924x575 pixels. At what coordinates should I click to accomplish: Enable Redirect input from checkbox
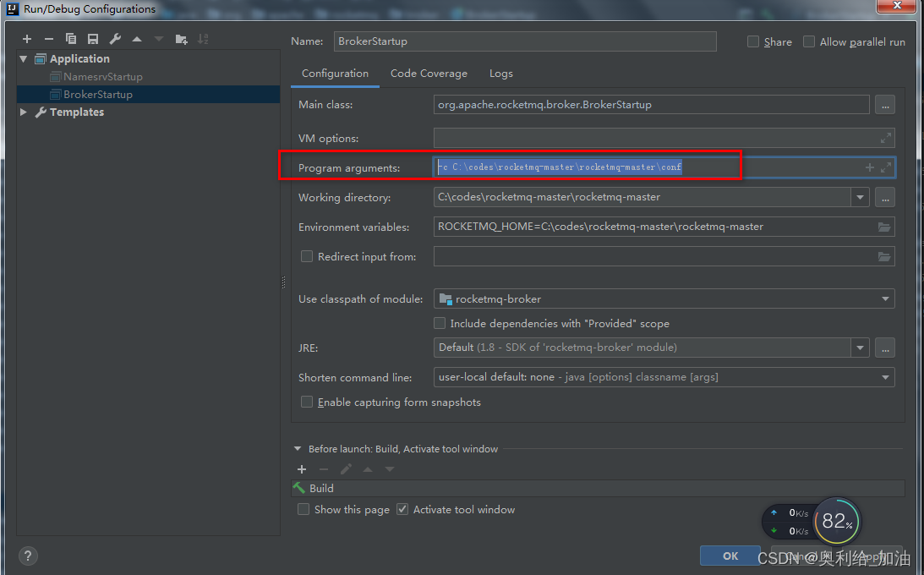coord(306,256)
